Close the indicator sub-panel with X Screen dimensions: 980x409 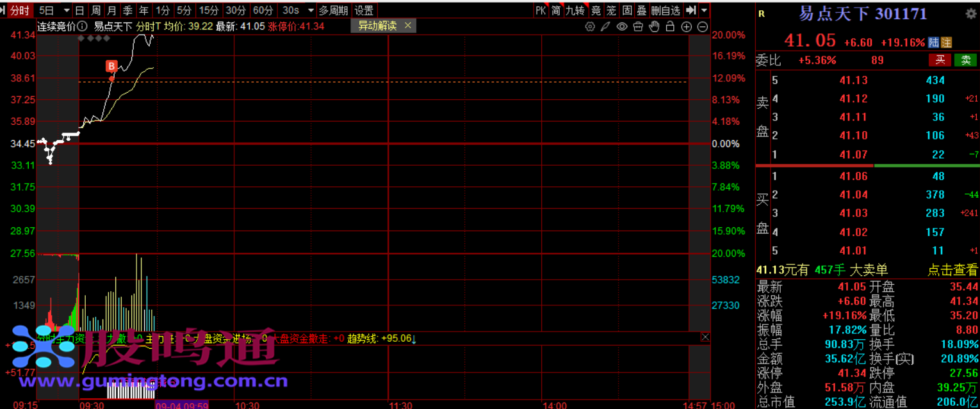coord(705,337)
